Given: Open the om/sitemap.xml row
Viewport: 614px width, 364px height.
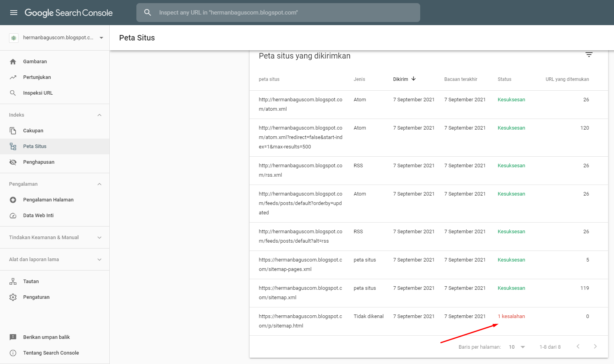Looking at the screenshot, I should [x=429, y=293].
